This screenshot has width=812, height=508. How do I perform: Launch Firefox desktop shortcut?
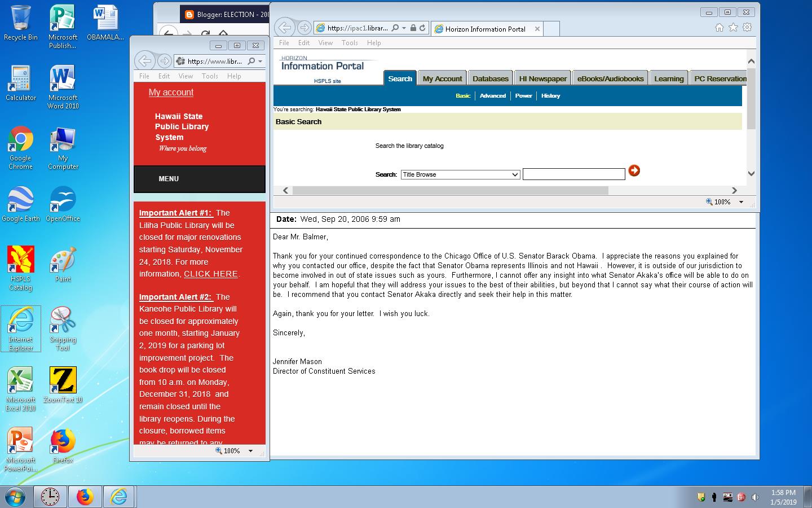(x=63, y=446)
